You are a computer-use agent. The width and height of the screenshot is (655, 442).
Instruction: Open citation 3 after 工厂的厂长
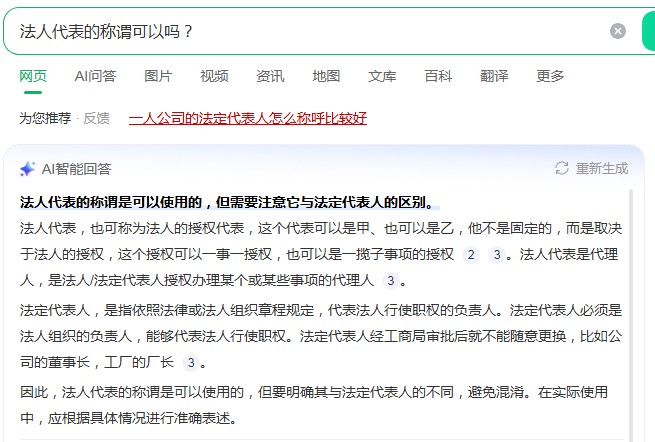pyautogui.click(x=190, y=363)
